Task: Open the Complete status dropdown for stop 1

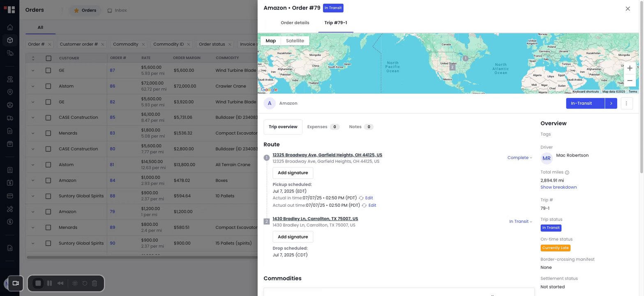Action: point(520,158)
